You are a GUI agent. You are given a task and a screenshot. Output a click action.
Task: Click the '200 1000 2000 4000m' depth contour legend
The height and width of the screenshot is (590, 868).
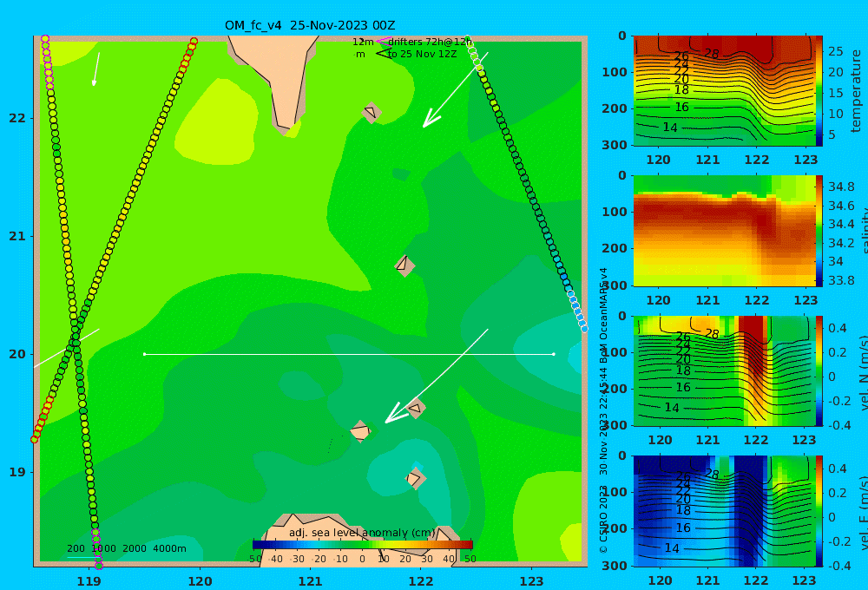point(126,548)
